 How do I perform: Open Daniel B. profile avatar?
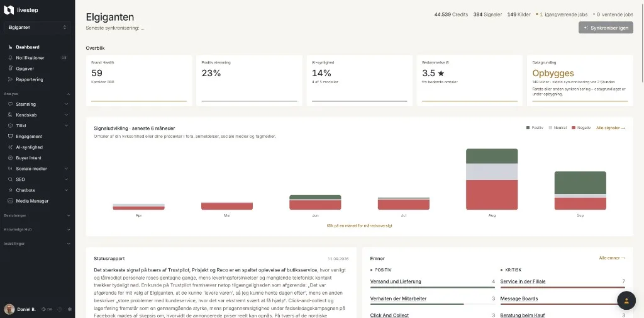9,309
